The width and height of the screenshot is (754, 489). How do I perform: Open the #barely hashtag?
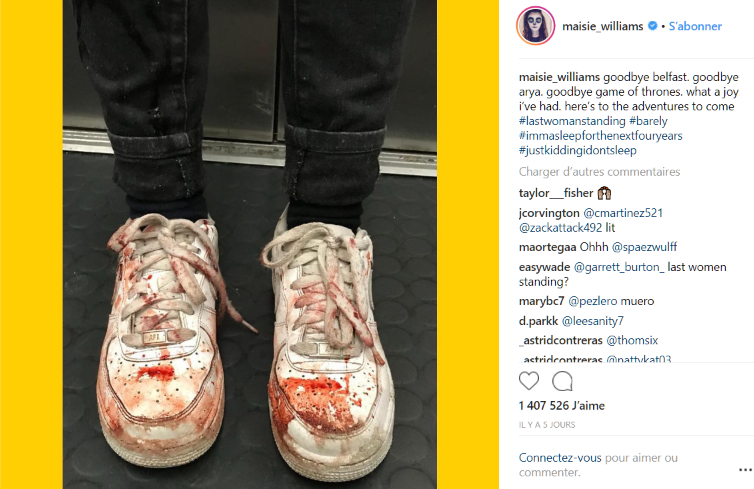pos(648,121)
